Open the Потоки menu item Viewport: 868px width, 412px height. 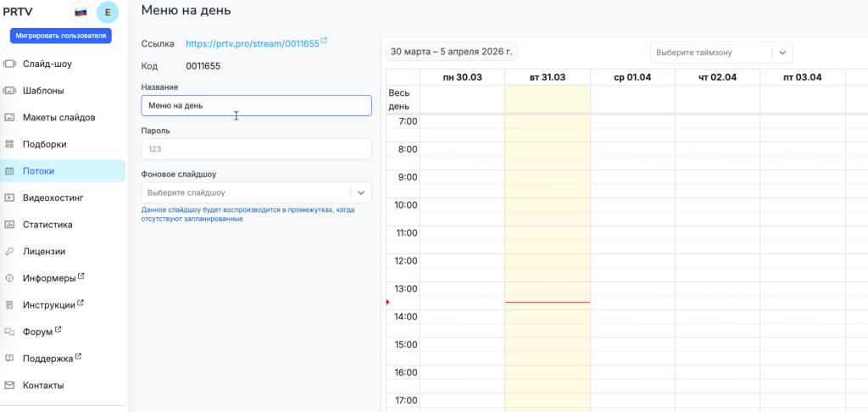tap(38, 171)
